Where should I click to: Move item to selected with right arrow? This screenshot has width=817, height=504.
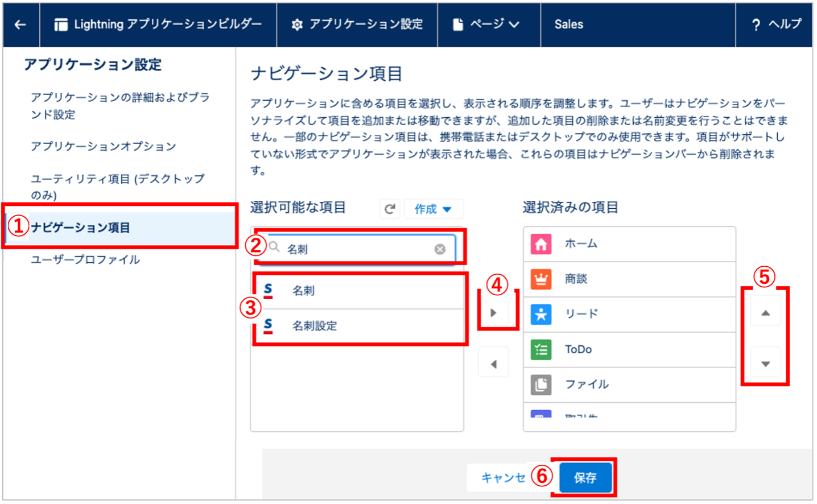coord(493,312)
